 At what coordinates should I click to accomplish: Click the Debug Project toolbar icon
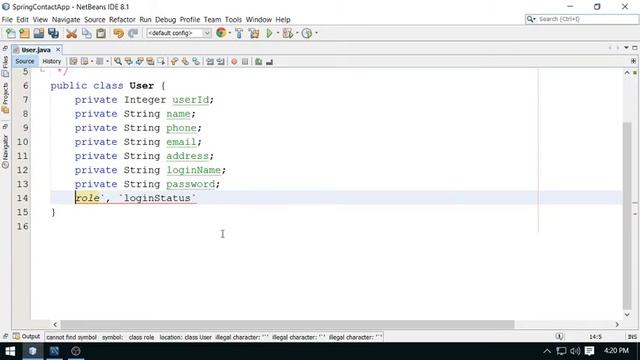pyautogui.click(x=287, y=33)
